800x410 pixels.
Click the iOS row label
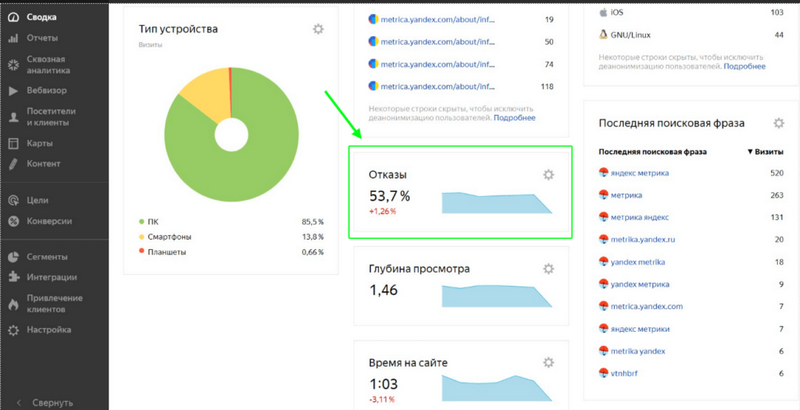(x=617, y=12)
